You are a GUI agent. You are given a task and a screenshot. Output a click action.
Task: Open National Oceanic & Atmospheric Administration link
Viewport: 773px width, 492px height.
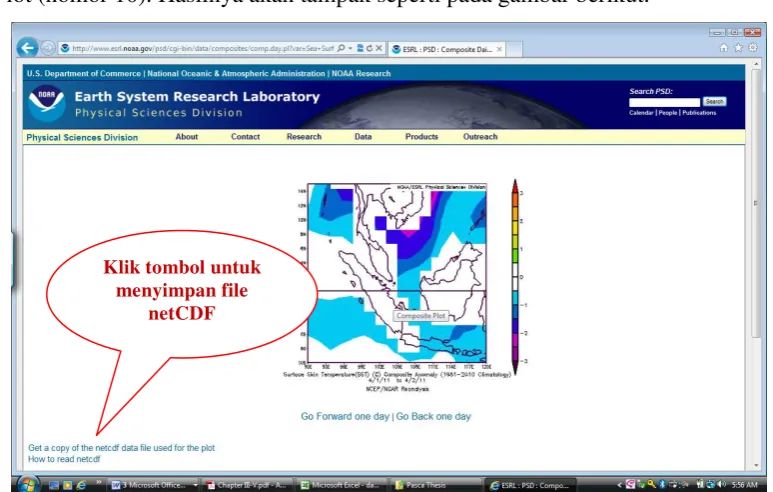coord(236,73)
